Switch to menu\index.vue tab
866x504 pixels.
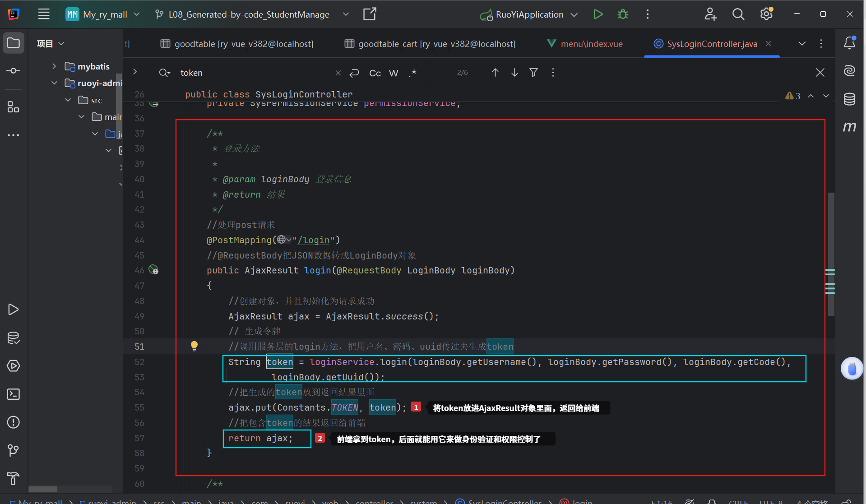pos(585,44)
